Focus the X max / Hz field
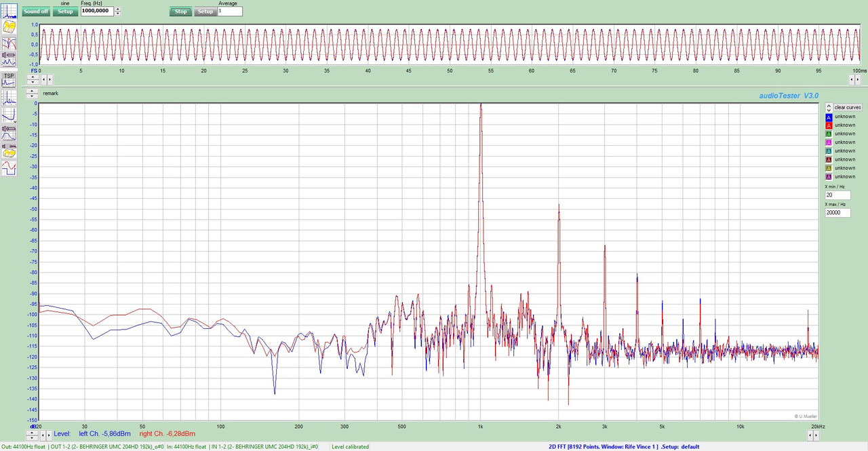868x451 pixels. [837, 213]
